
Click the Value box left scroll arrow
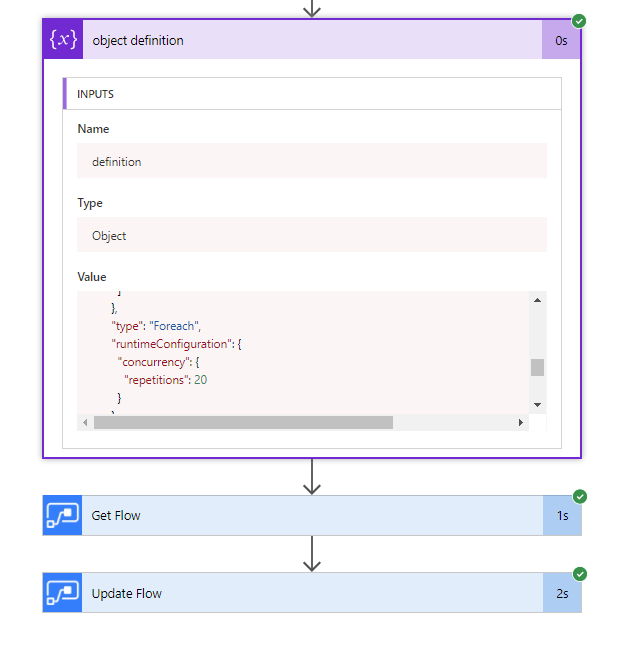coord(85,423)
